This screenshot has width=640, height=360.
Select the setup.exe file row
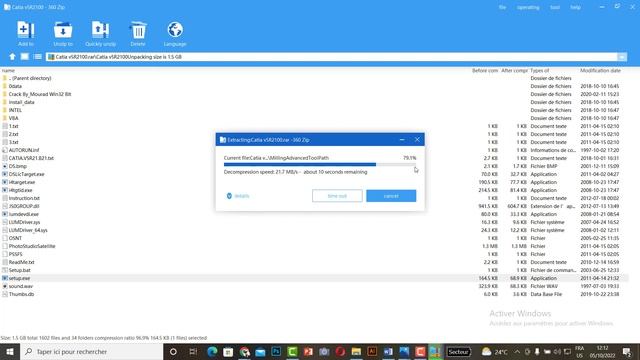tap(314, 278)
